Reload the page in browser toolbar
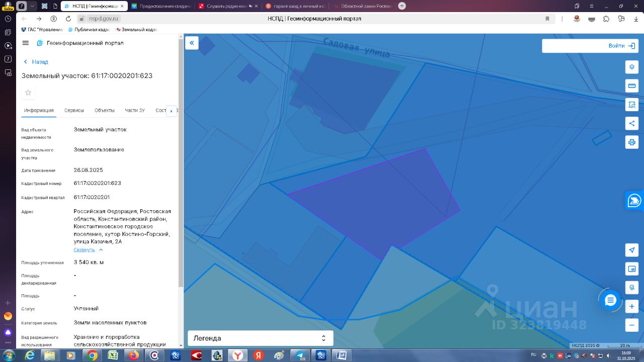 pyautogui.click(x=68, y=19)
